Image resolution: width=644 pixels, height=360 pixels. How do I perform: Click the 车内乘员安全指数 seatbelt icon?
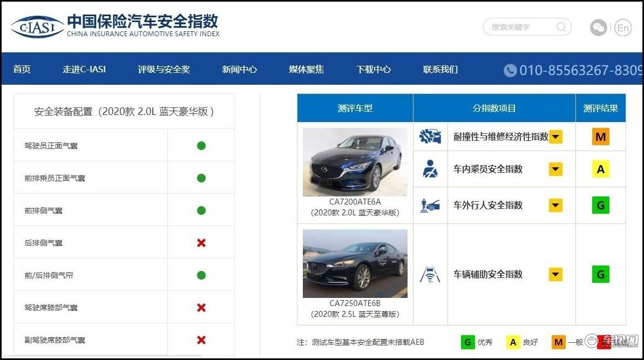pos(430,169)
